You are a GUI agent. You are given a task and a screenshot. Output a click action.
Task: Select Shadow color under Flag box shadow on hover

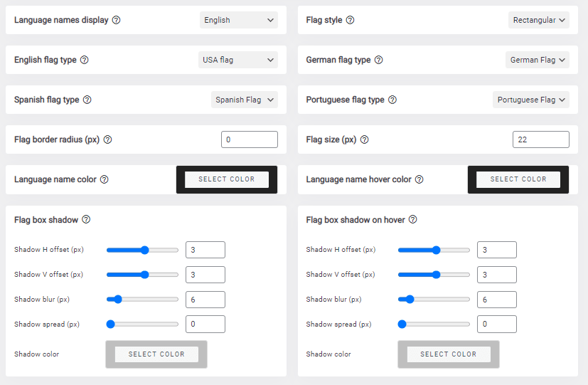(x=448, y=354)
